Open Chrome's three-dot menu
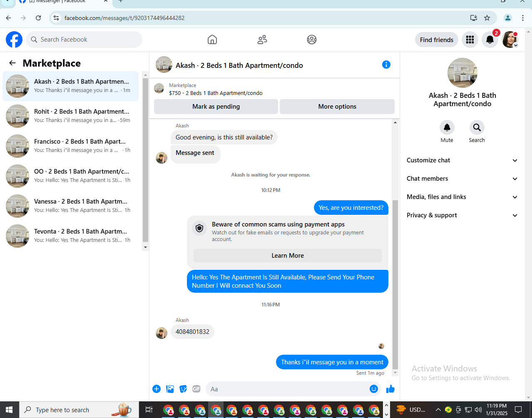The image size is (532, 418). pyautogui.click(x=523, y=18)
